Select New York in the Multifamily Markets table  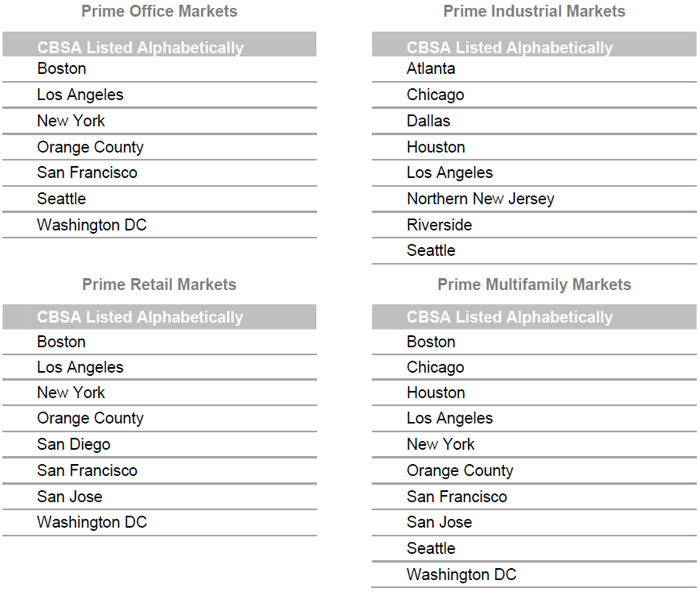(x=441, y=445)
